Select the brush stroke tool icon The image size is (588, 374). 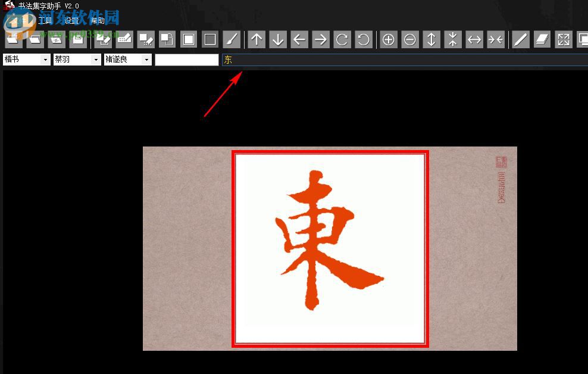point(232,39)
